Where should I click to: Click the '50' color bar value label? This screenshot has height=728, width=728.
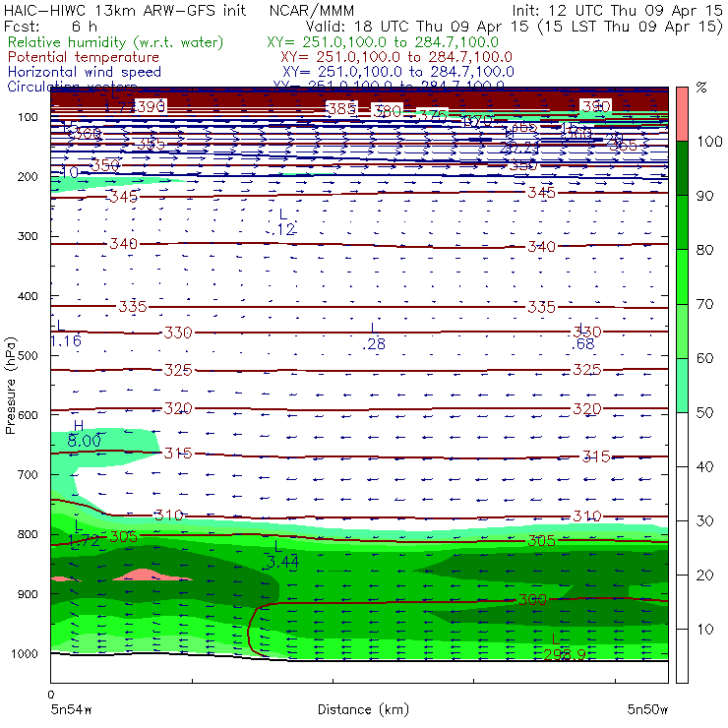(704, 413)
